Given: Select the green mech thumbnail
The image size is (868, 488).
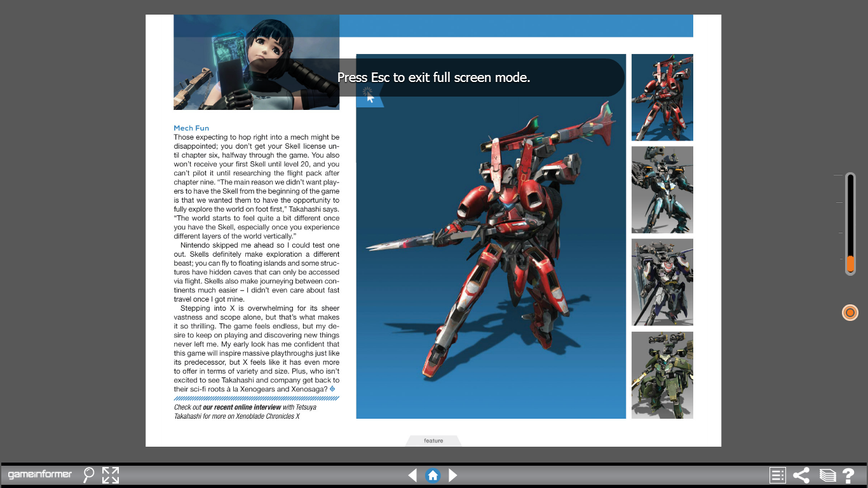Looking at the screenshot, I should click(x=662, y=375).
